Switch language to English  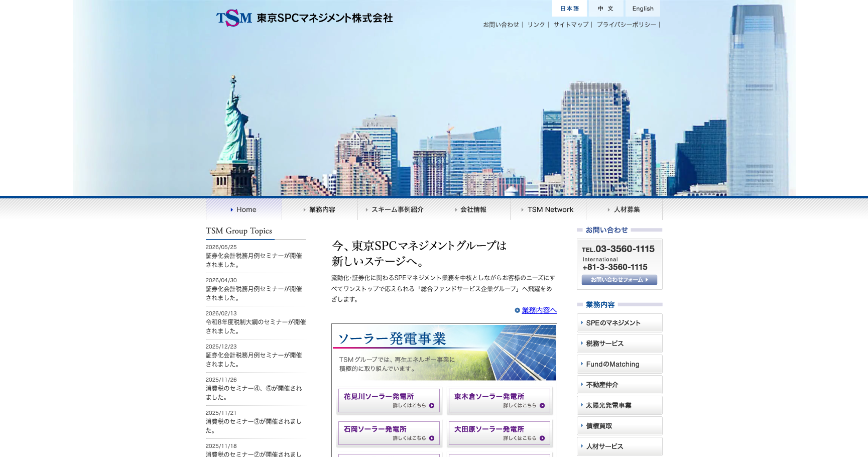click(643, 9)
